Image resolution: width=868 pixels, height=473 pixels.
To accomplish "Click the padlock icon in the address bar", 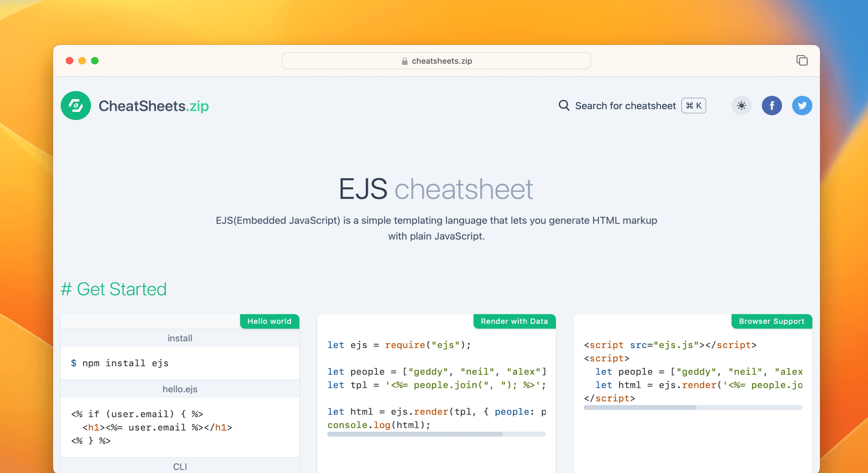I will click(x=404, y=61).
